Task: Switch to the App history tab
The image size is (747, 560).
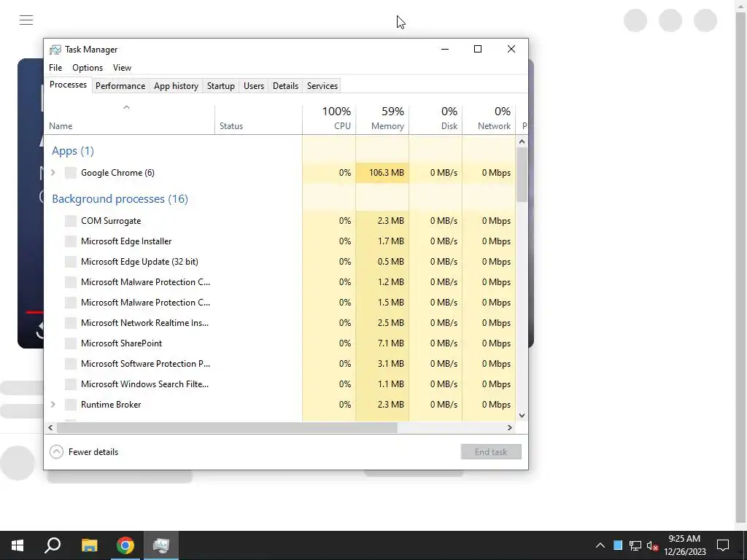Action: pyautogui.click(x=176, y=86)
